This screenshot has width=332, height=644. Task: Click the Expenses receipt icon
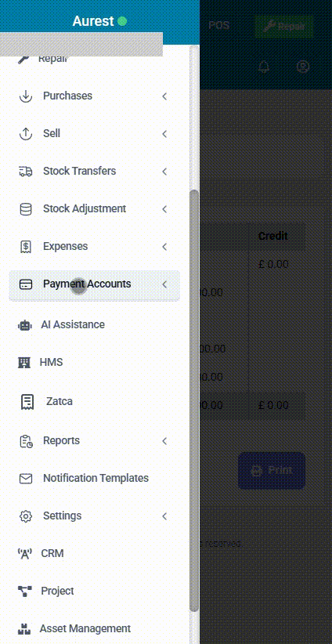point(26,247)
